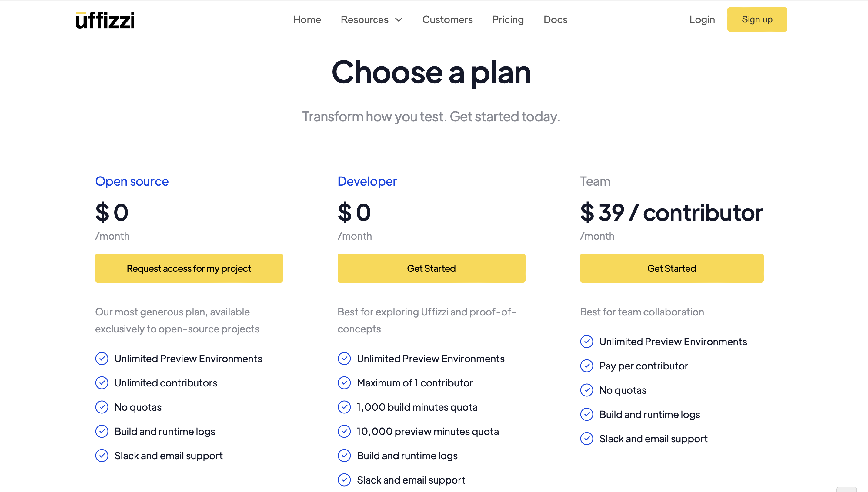
Task: Click the Sign up button
Action: tap(757, 19)
